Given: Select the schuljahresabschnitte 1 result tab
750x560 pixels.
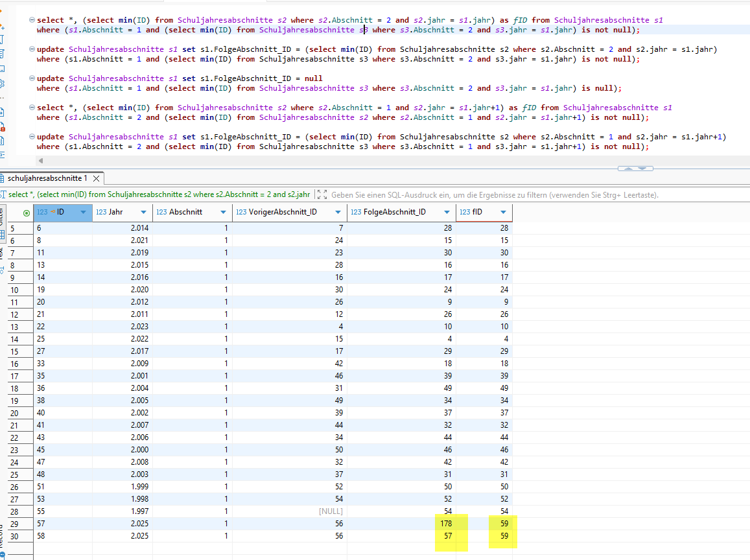Looking at the screenshot, I should pos(47,178).
